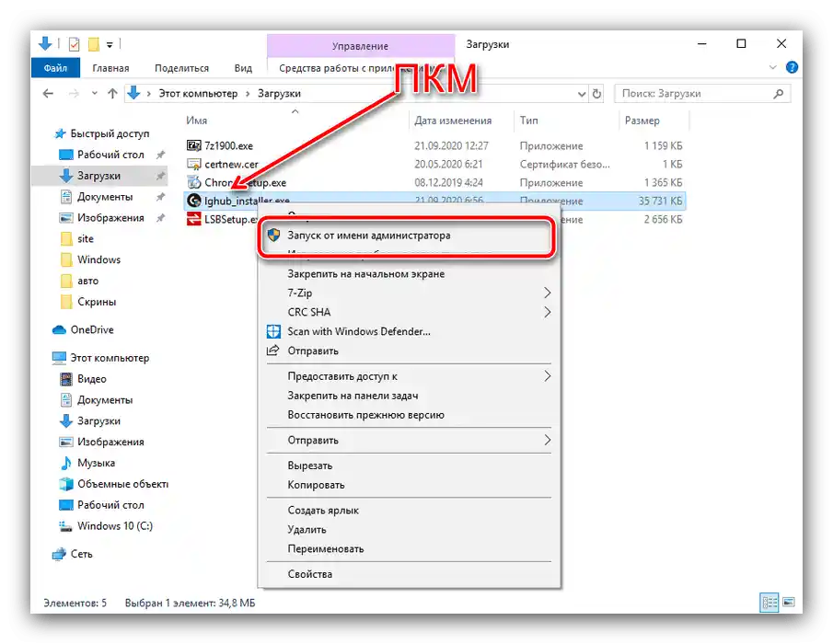
Task: Choose Создать ярлык in context menu
Action: (408, 511)
